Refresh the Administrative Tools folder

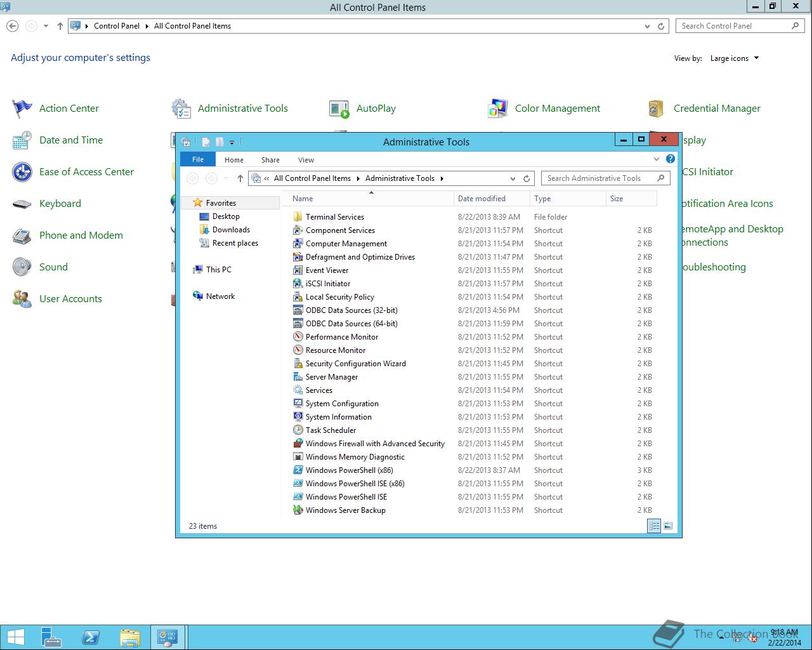pyautogui.click(x=527, y=178)
